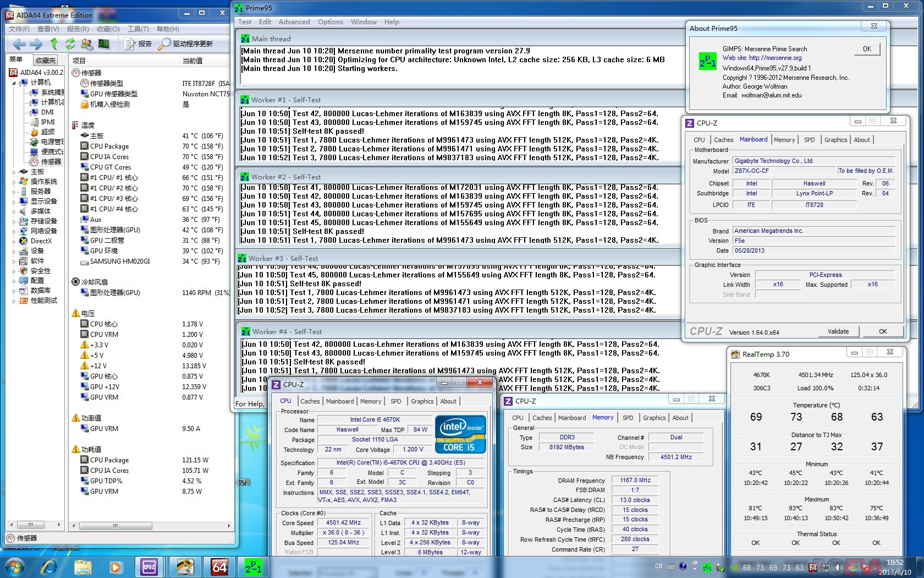The image size is (924, 578).
Task: Click Prime95 Worker #1 Self-Test title bar
Action: [457, 100]
